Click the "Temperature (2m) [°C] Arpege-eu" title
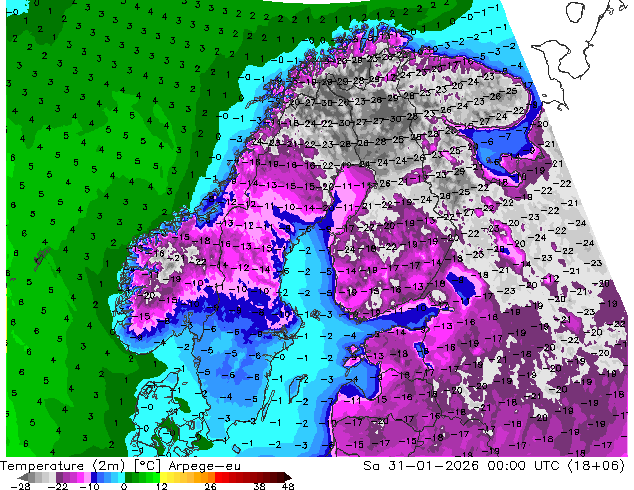Viewport: 634px width, 490px height. point(120,466)
